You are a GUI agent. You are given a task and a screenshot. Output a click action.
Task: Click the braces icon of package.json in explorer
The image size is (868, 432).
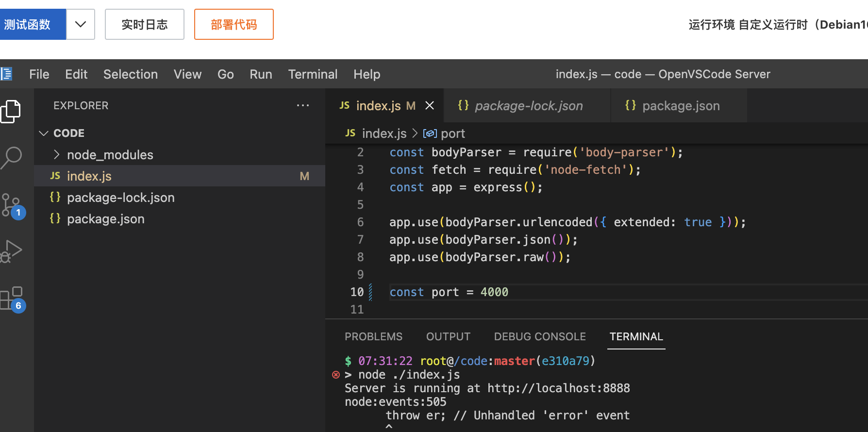pyautogui.click(x=55, y=218)
